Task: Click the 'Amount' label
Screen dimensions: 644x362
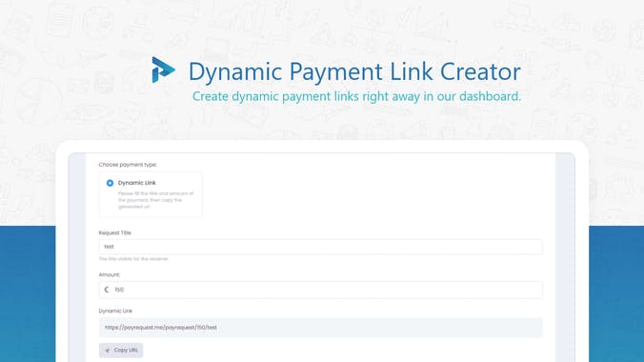Action: pos(110,274)
